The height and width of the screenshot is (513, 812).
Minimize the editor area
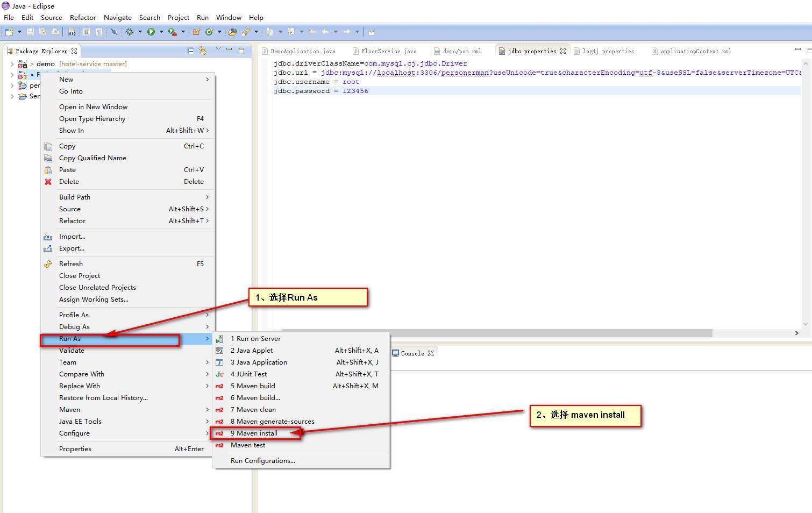(x=798, y=50)
